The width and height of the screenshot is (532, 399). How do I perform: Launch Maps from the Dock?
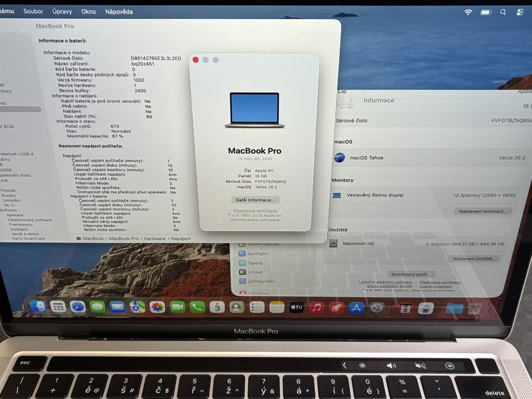click(137, 307)
